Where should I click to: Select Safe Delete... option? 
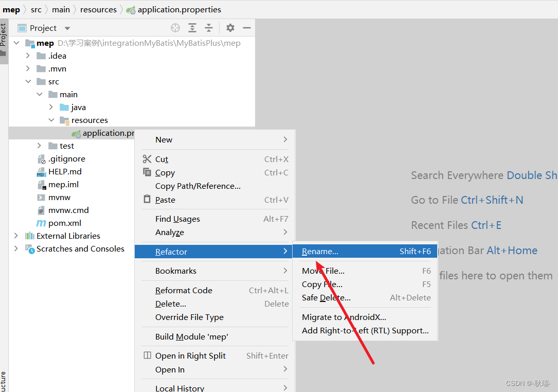[365, 297]
